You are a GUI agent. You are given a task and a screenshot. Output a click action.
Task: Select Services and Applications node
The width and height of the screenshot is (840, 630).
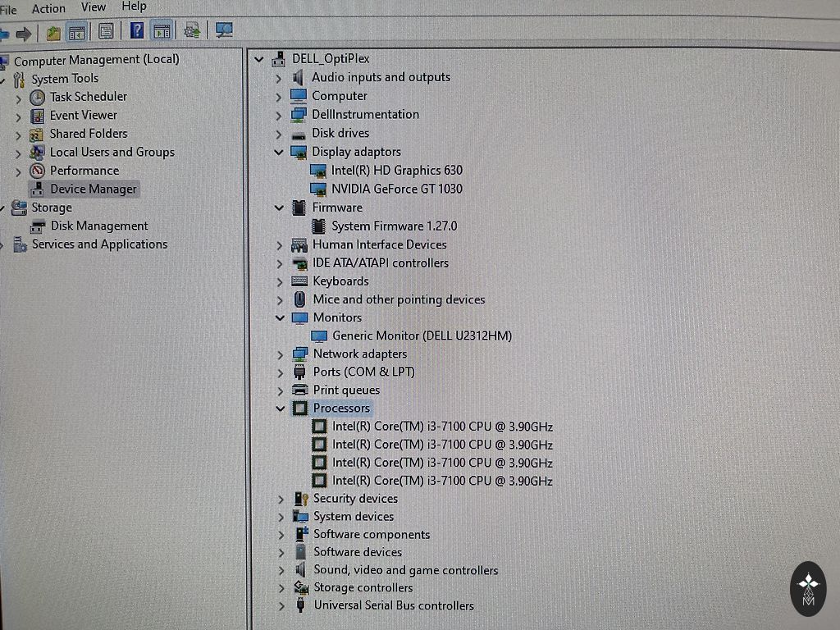pyautogui.click(x=99, y=244)
